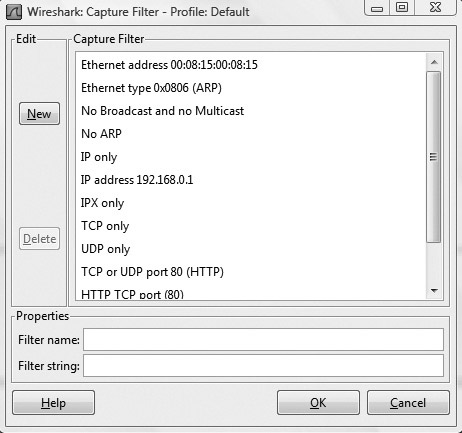Close the Capture Filter window
Image resolution: width=462 pixels, height=433 pixels.
tap(435, 7)
